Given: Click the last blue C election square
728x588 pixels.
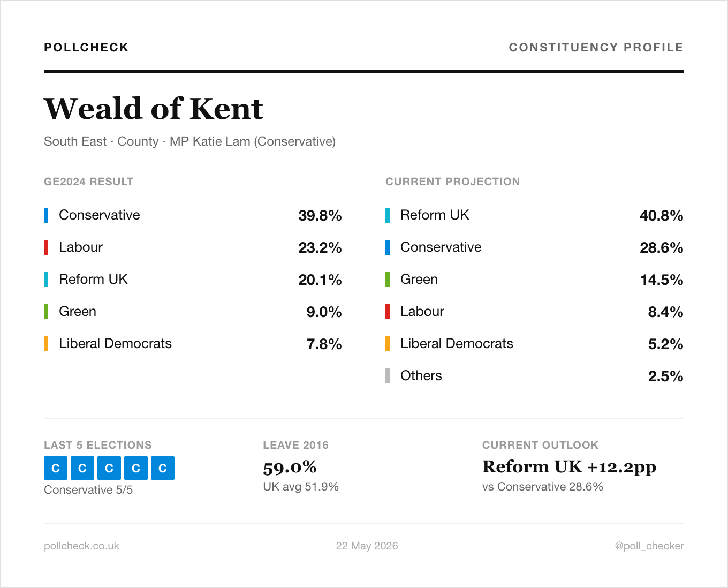Looking at the screenshot, I should (x=163, y=468).
